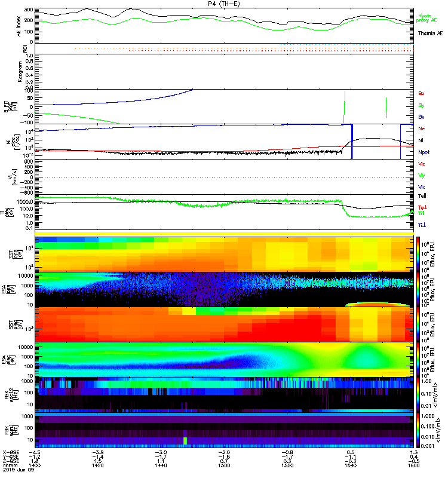The height and width of the screenshot is (478, 448).
Task: Click the ESA ion energy spectrogram
Action: (225, 289)
